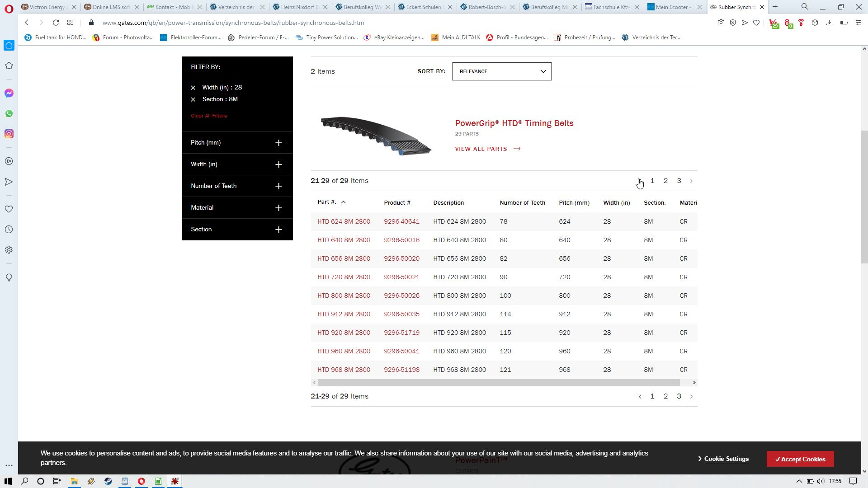Add page to bookmarks with heart icon
868x488 pixels.
(756, 23)
